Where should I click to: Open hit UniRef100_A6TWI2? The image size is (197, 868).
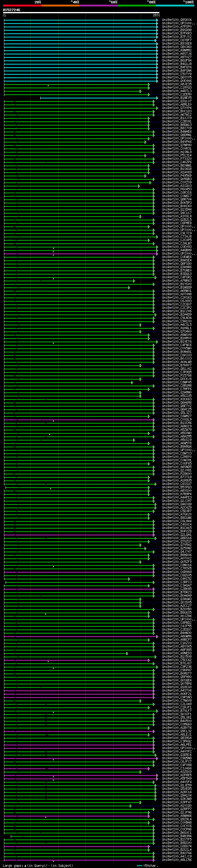pyautogui.click(x=177, y=115)
